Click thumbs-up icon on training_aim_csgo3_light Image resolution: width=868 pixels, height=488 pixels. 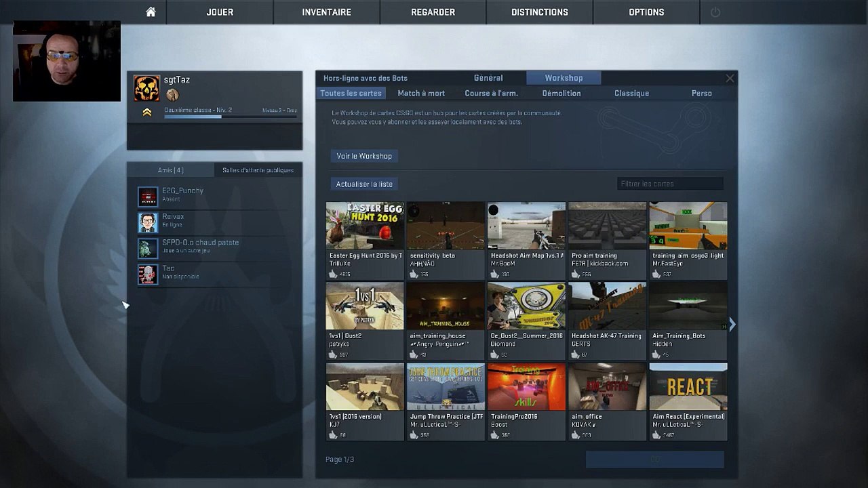pos(656,274)
